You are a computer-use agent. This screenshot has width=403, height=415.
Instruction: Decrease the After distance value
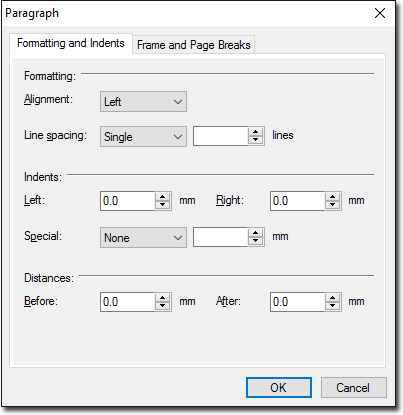pyautogui.click(x=332, y=306)
